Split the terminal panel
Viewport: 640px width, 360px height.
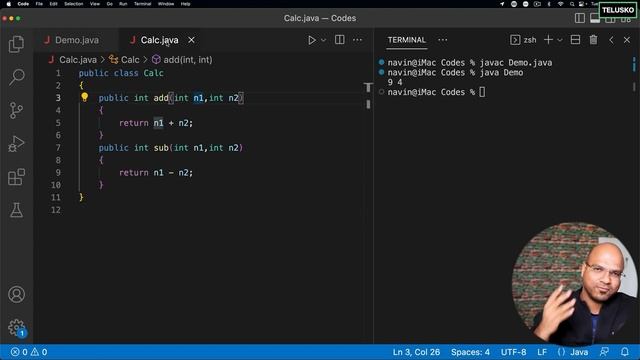pos(576,40)
